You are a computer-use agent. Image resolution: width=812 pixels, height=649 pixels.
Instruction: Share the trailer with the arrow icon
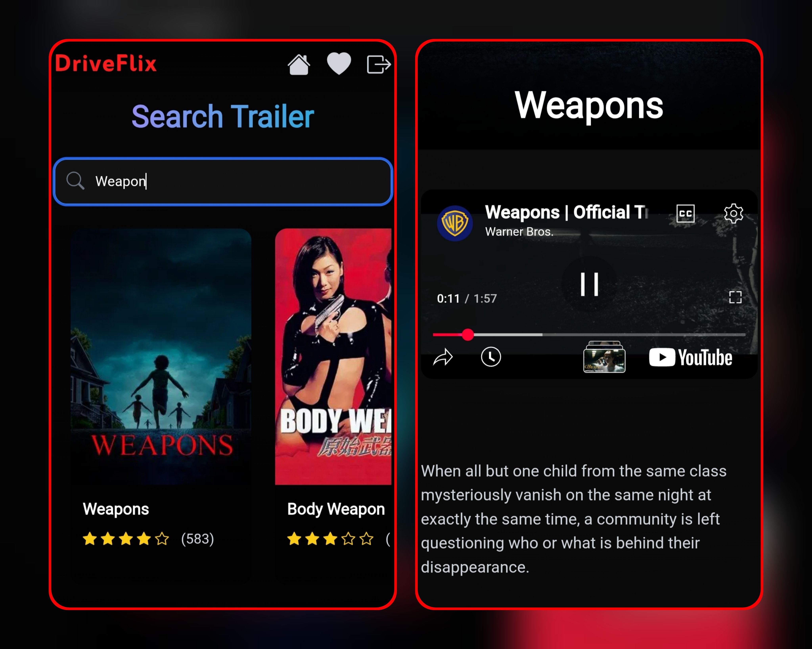point(443,357)
